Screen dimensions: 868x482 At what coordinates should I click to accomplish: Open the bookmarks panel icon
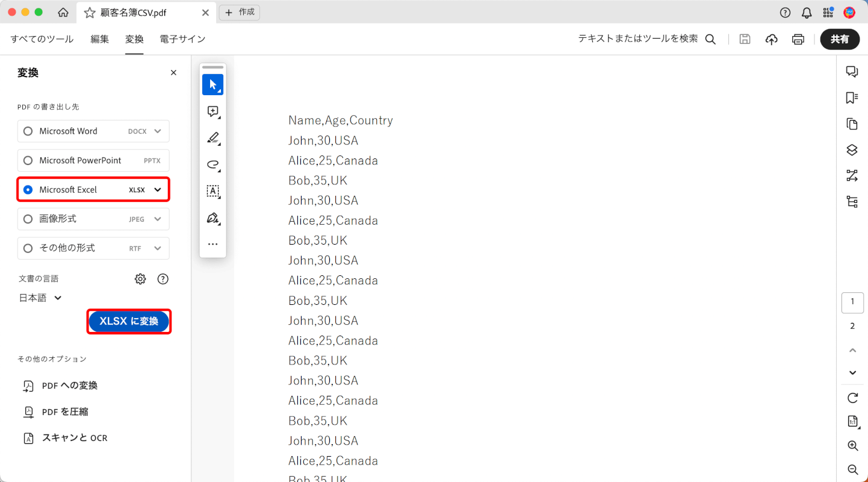tap(852, 98)
